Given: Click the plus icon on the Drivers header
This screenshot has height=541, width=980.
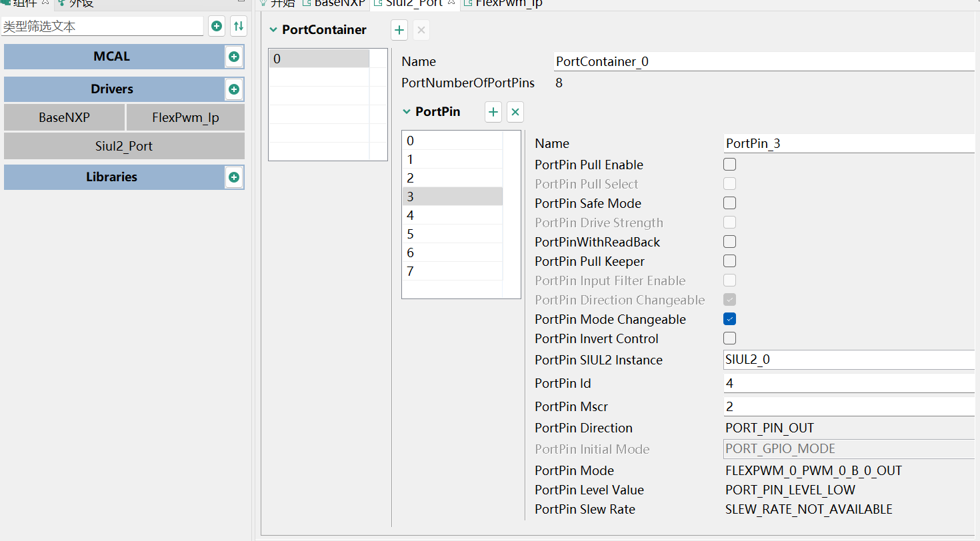Looking at the screenshot, I should pyautogui.click(x=233, y=89).
